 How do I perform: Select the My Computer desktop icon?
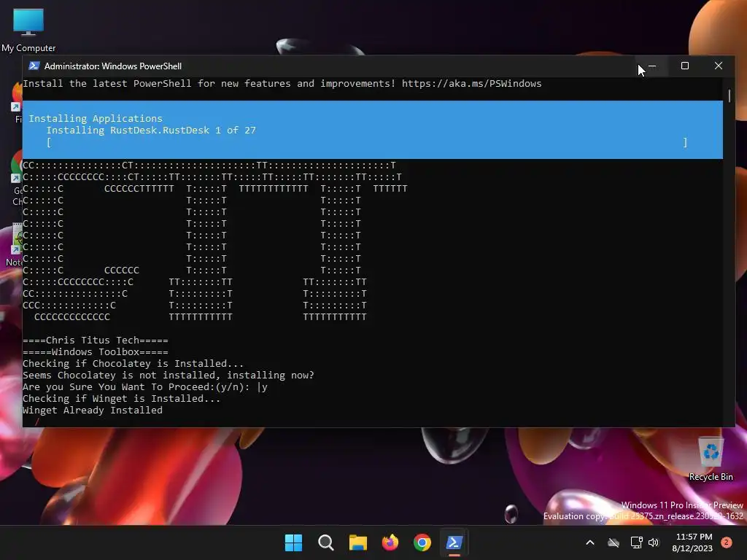click(x=28, y=29)
